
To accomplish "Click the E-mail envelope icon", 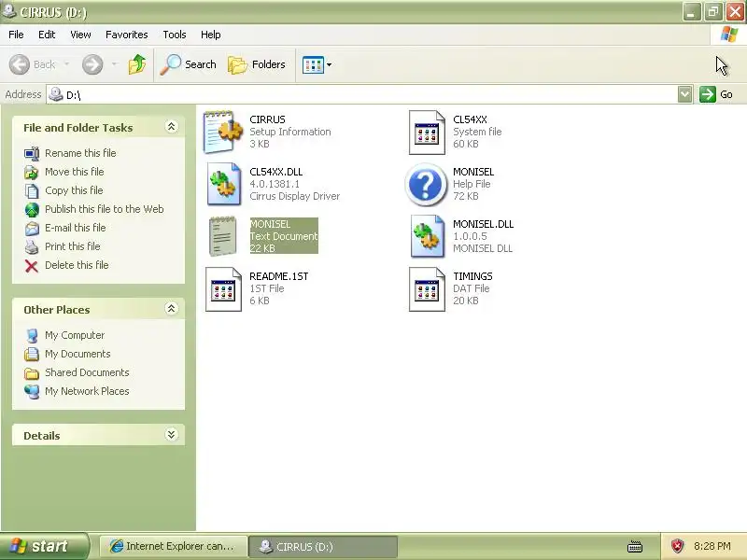I will (32, 229).
